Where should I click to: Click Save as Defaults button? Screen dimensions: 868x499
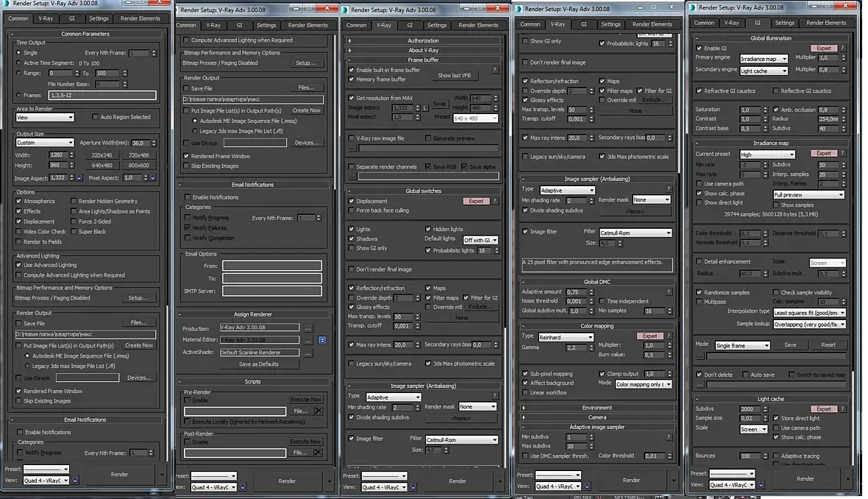pos(258,364)
